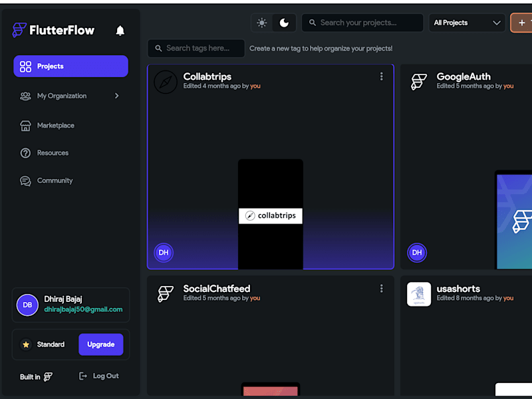Click GoogleAuth preview thumbnail

[x=513, y=220]
